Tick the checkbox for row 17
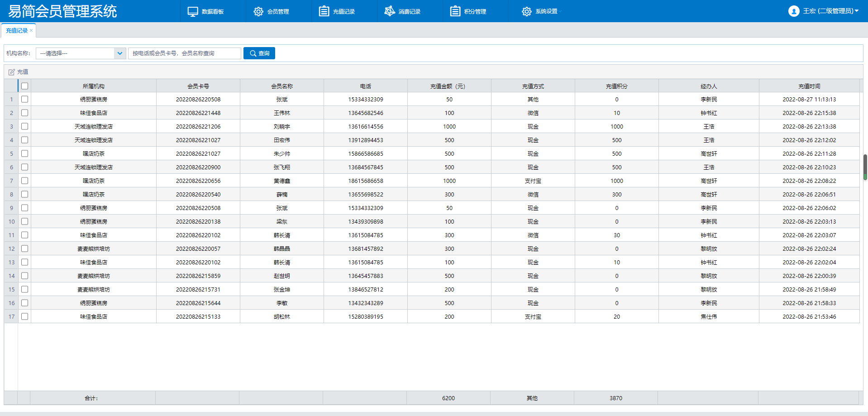The height and width of the screenshot is (416, 868). (x=25, y=316)
